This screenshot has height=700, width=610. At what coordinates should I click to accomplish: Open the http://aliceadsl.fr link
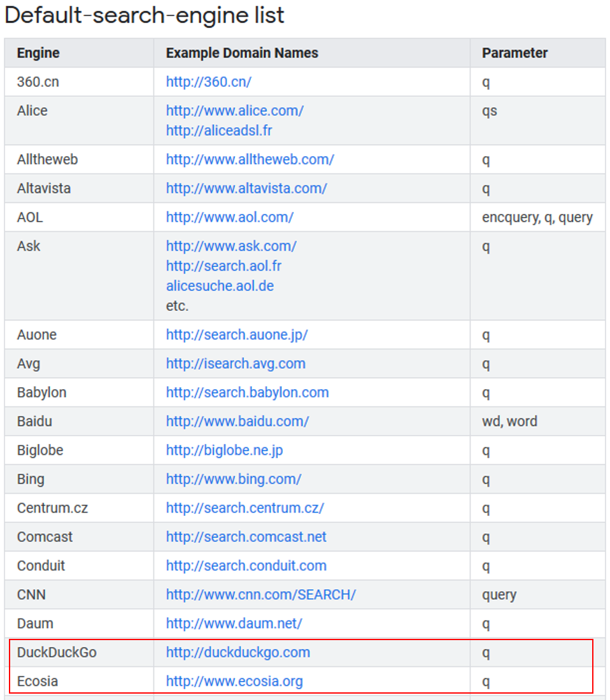coord(218,131)
